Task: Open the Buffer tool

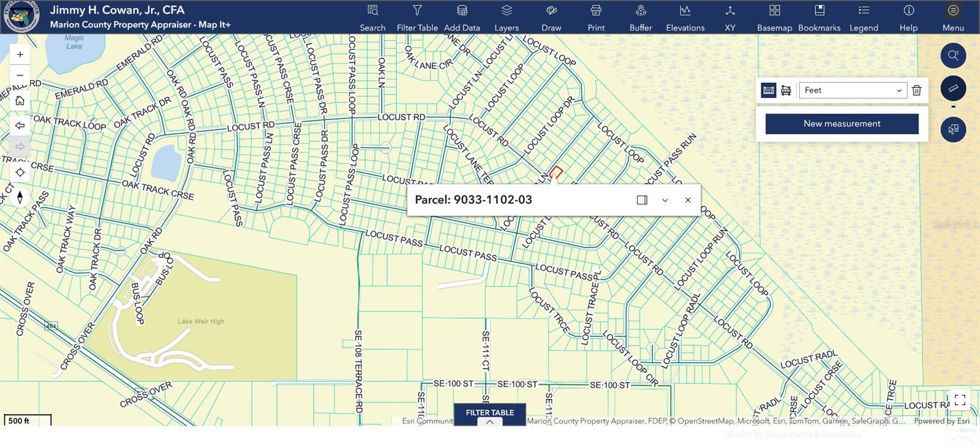Action: pyautogui.click(x=640, y=17)
